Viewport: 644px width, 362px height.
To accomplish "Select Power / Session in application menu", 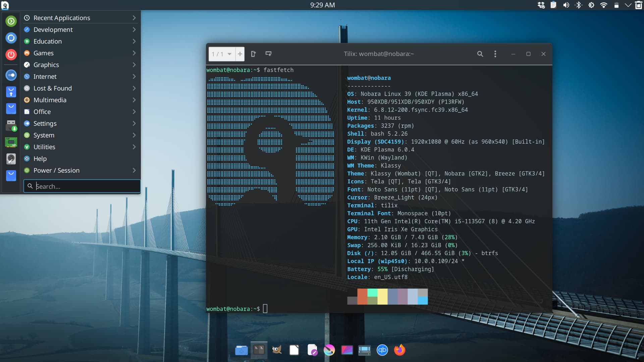I will pyautogui.click(x=56, y=170).
